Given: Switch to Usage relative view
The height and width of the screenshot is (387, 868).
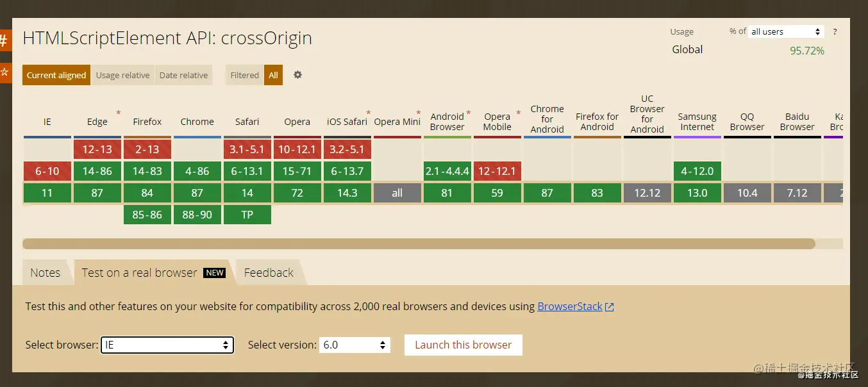Looking at the screenshot, I should pos(122,75).
